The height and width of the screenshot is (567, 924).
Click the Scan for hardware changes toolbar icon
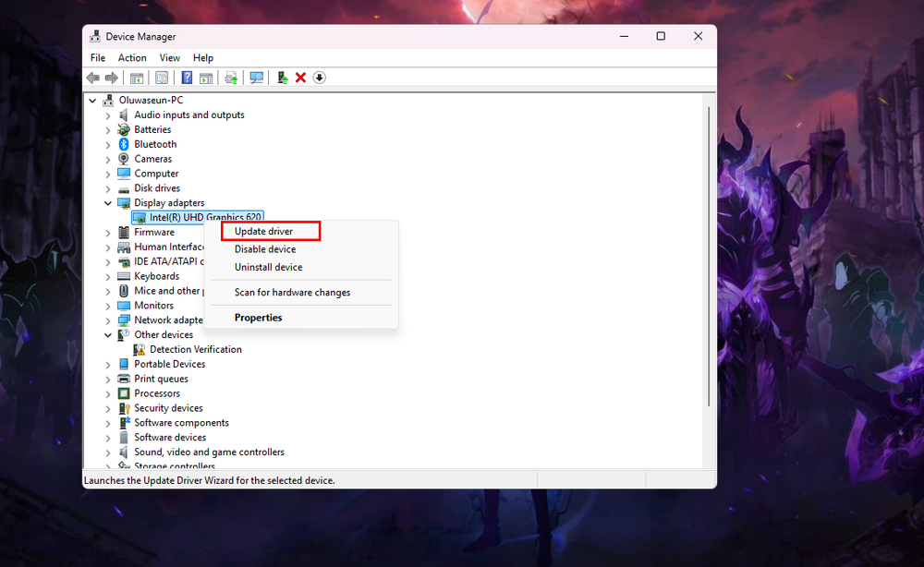pos(257,78)
